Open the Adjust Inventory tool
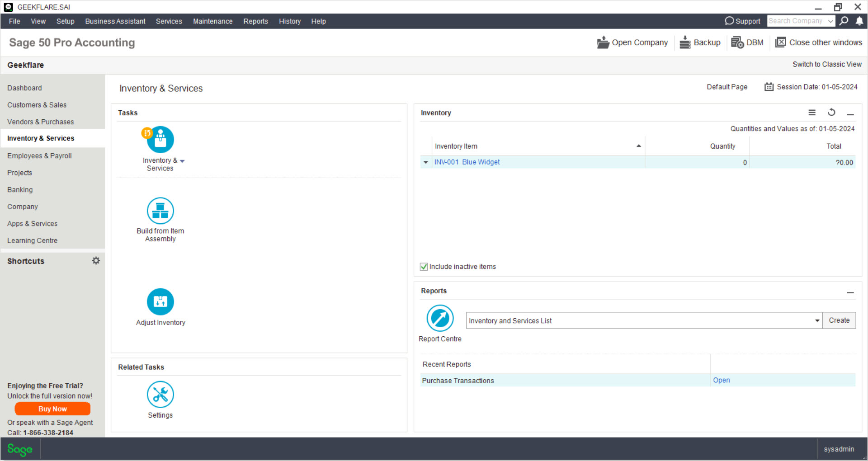The height and width of the screenshot is (461, 868). pos(160,301)
